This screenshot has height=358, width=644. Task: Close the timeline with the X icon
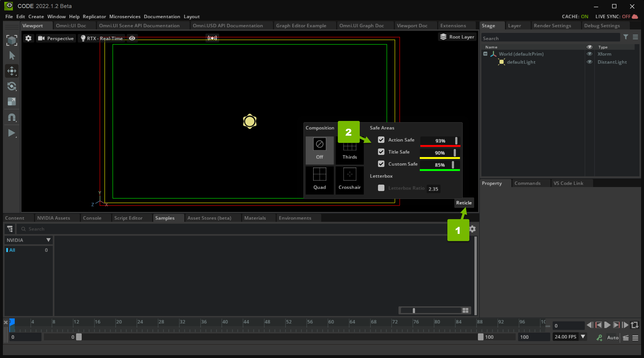tap(6, 322)
